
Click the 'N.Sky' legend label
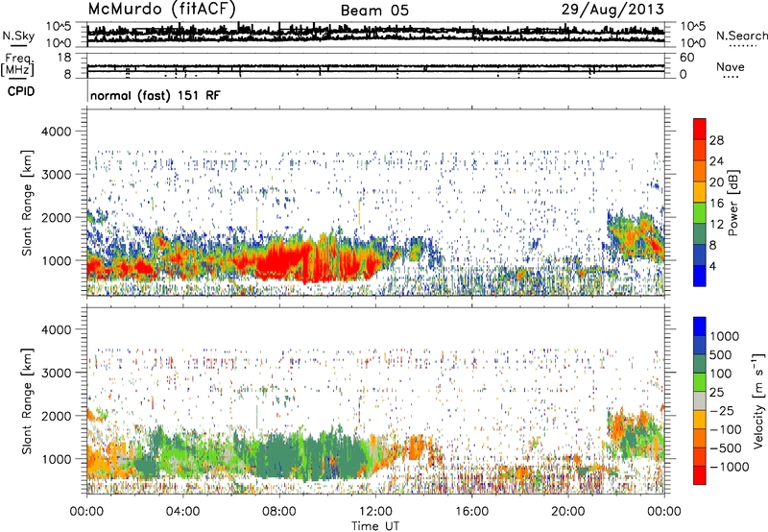[x=18, y=36]
